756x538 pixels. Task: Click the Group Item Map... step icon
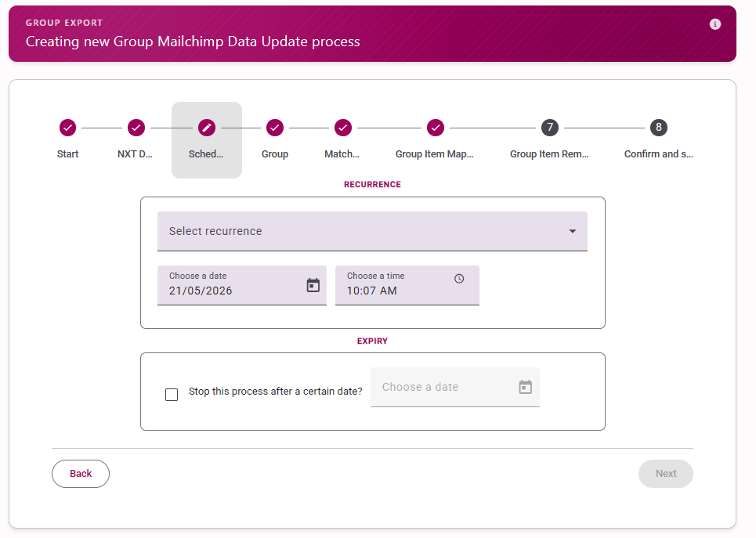[436, 128]
